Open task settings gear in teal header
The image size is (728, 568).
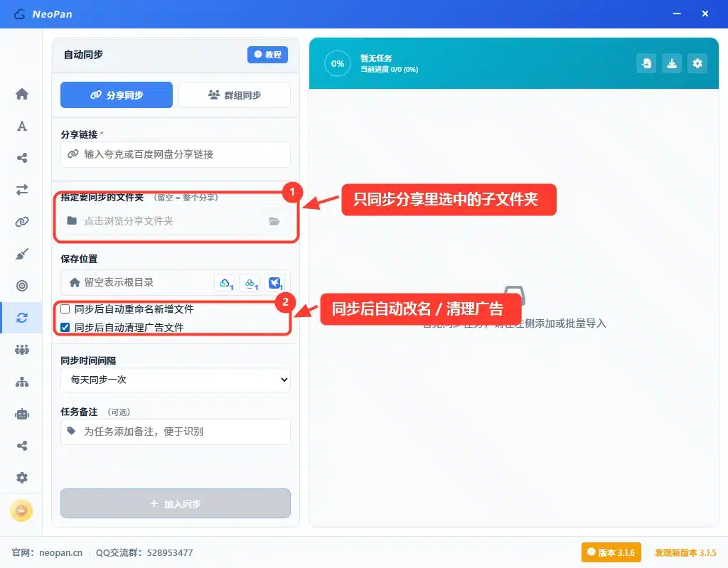click(697, 64)
